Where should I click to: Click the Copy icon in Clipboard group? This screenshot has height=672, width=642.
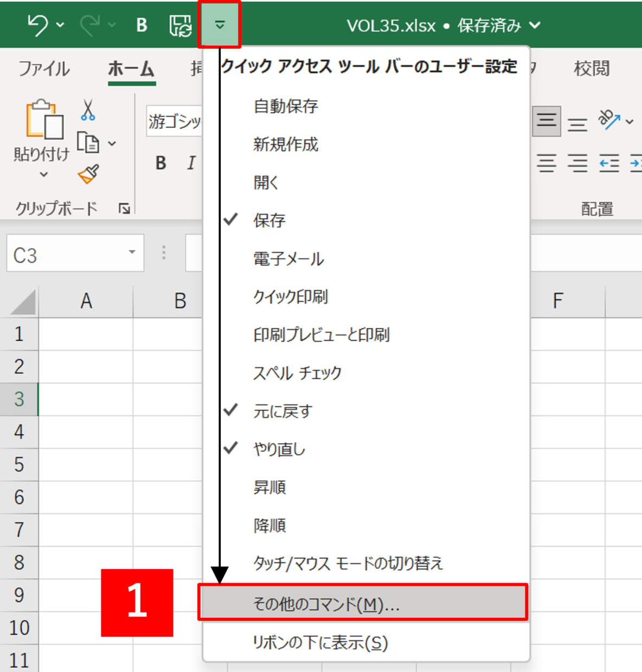pyautogui.click(x=88, y=143)
